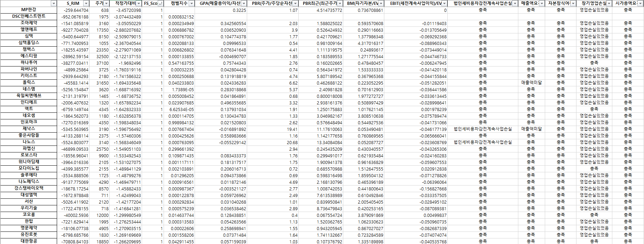The image size is (644, 244).
Task: Select the 키이스트 company cell
Action: point(29,76)
